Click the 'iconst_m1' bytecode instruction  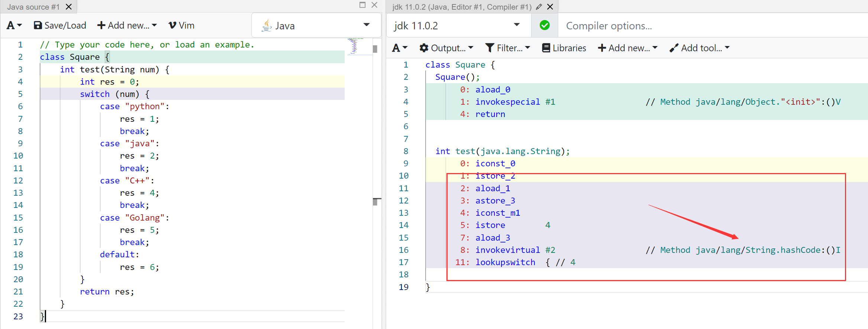click(498, 213)
